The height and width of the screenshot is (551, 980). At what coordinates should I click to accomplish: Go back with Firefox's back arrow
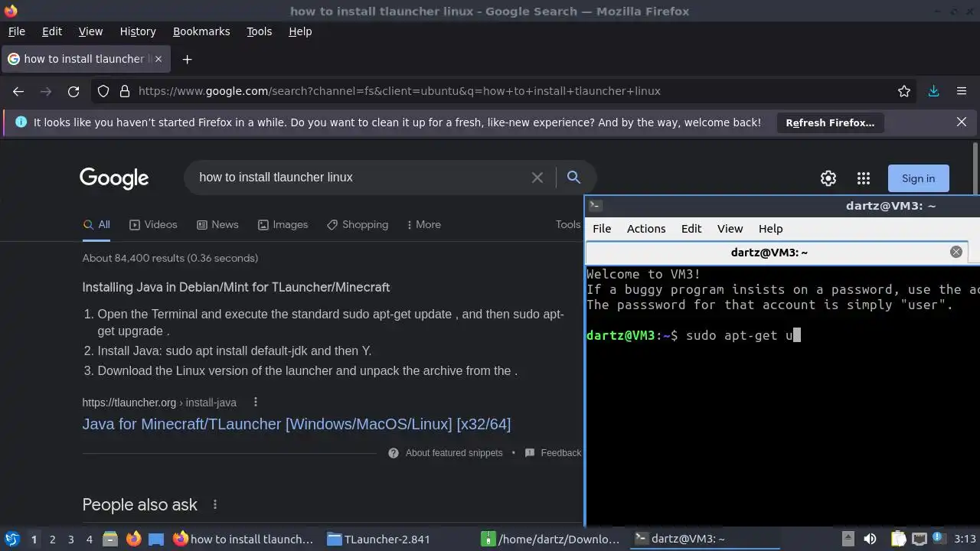coord(18,91)
